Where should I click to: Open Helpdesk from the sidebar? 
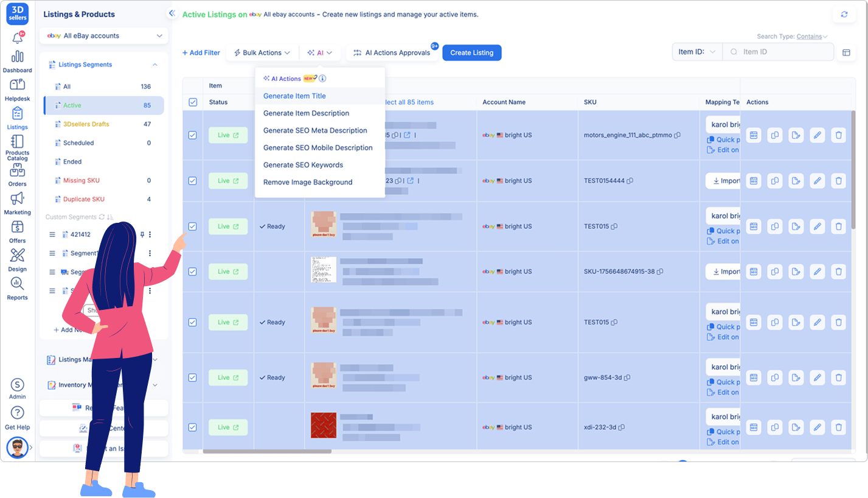tap(18, 89)
